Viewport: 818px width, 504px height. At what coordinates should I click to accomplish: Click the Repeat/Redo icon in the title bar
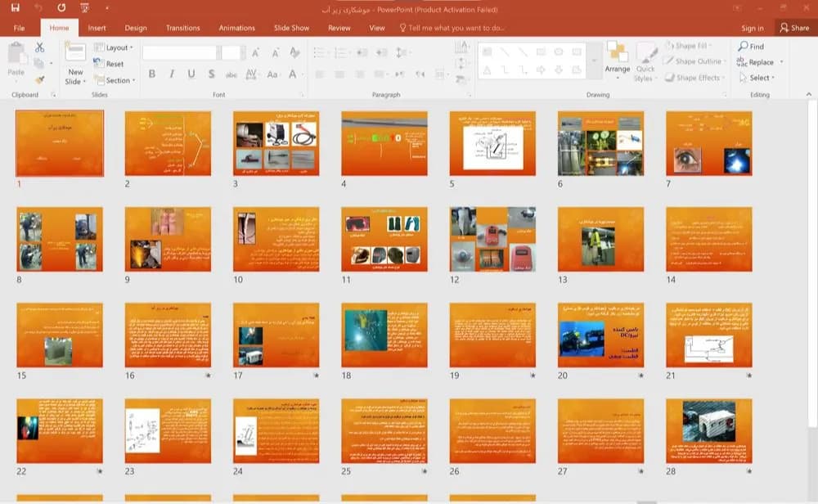(61, 8)
